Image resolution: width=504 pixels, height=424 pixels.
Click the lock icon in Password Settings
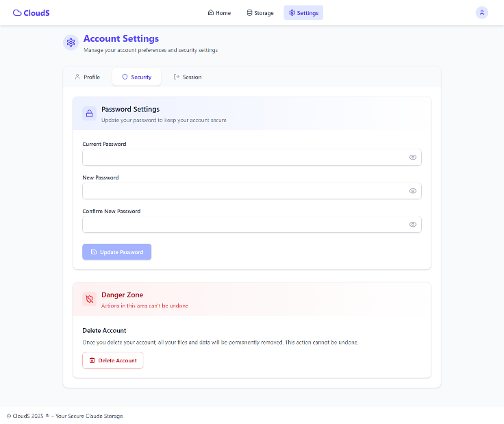[89, 114]
